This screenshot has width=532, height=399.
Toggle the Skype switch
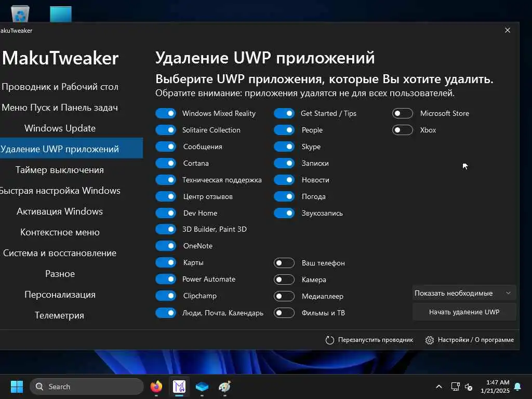pyautogui.click(x=284, y=147)
